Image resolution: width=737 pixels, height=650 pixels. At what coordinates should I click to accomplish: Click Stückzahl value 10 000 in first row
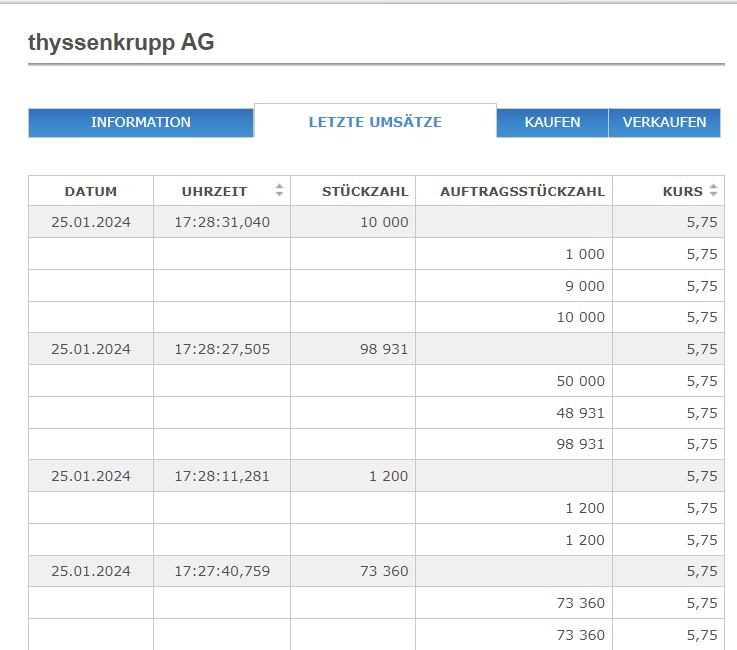click(384, 222)
